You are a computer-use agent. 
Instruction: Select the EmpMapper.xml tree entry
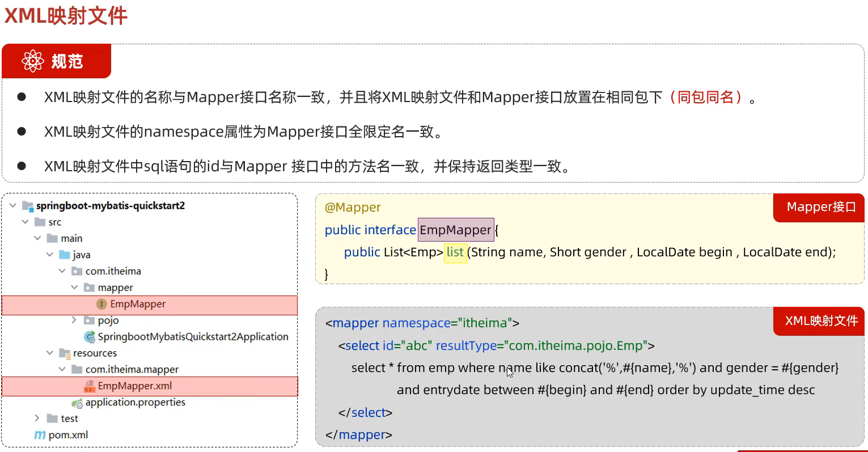coord(134,386)
